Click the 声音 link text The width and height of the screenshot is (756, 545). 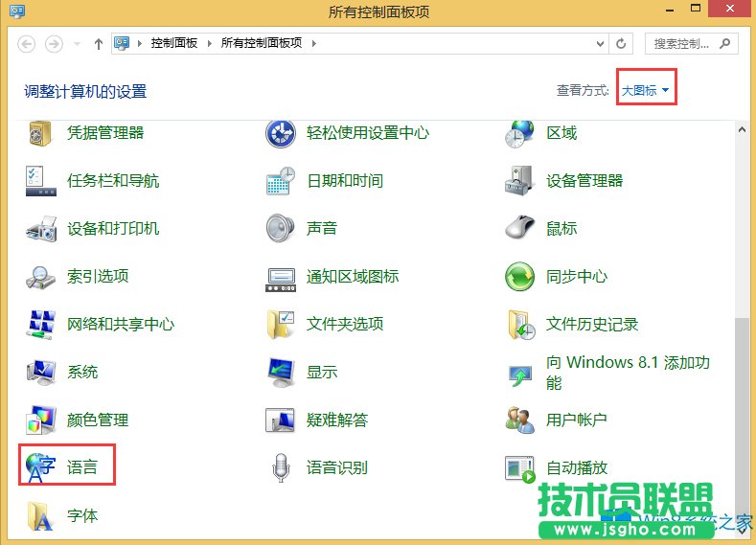click(x=322, y=228)
